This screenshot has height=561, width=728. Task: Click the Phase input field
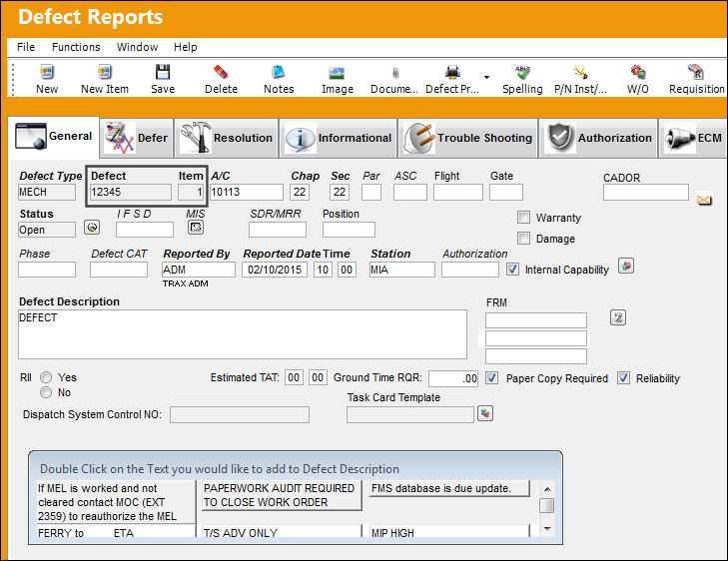coord(46,270)
